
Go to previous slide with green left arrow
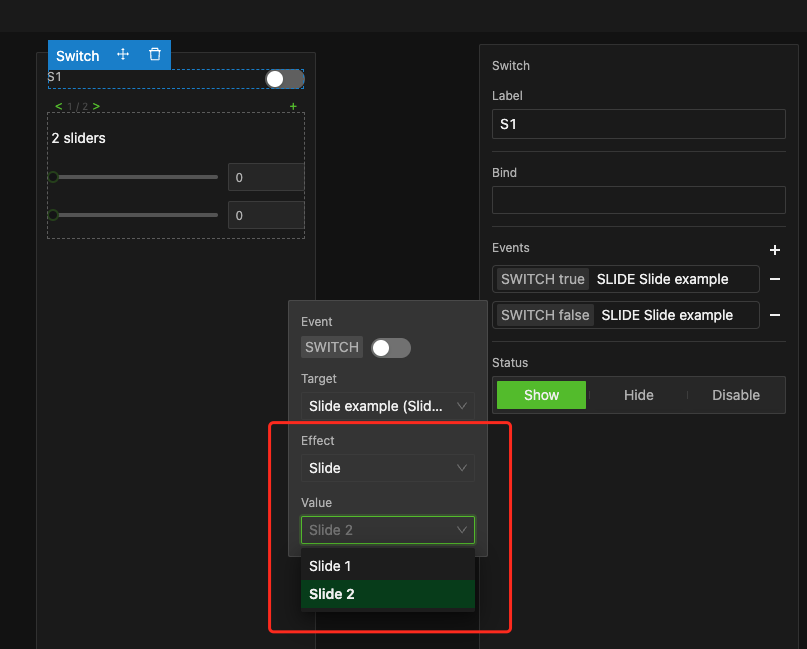coord(59,107)
